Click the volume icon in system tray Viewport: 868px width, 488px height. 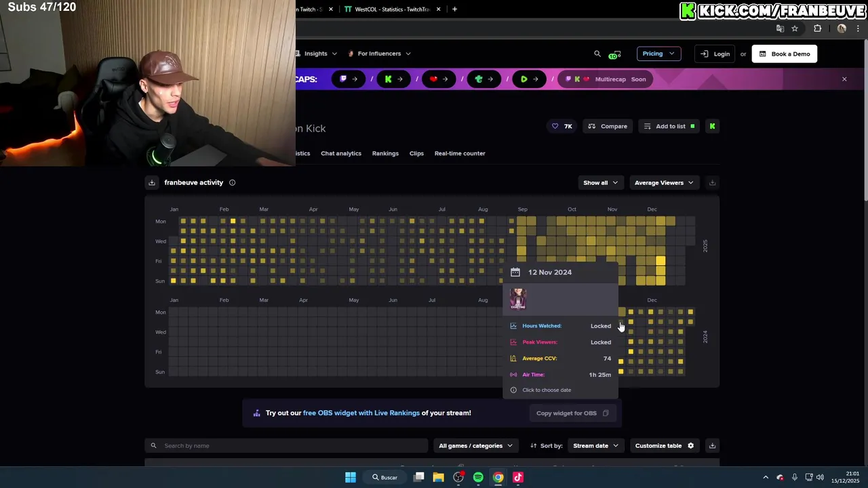(x=820, y=477)
